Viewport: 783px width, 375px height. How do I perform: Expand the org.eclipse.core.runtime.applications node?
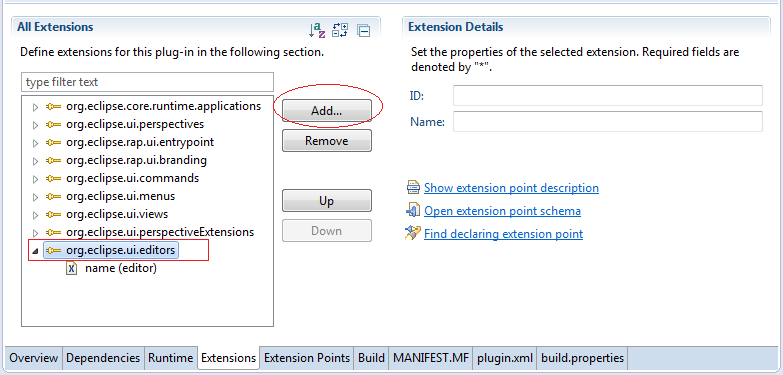click(35, 107)
